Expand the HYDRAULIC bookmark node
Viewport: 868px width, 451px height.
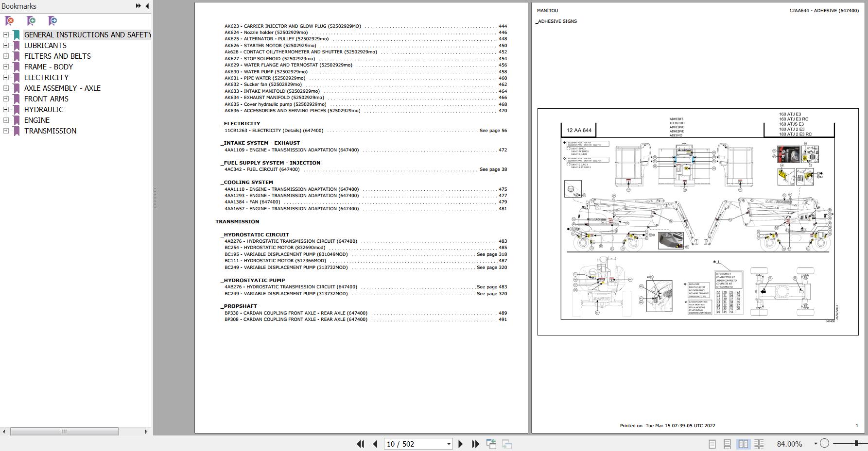point(6,110)
